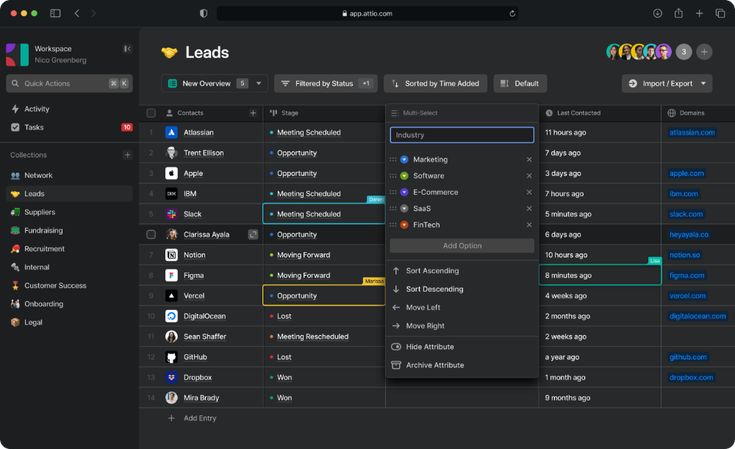Open the Workspace switcher for Nico Greenberg
This screenshot has height=449, width=735.
[60, 54]
